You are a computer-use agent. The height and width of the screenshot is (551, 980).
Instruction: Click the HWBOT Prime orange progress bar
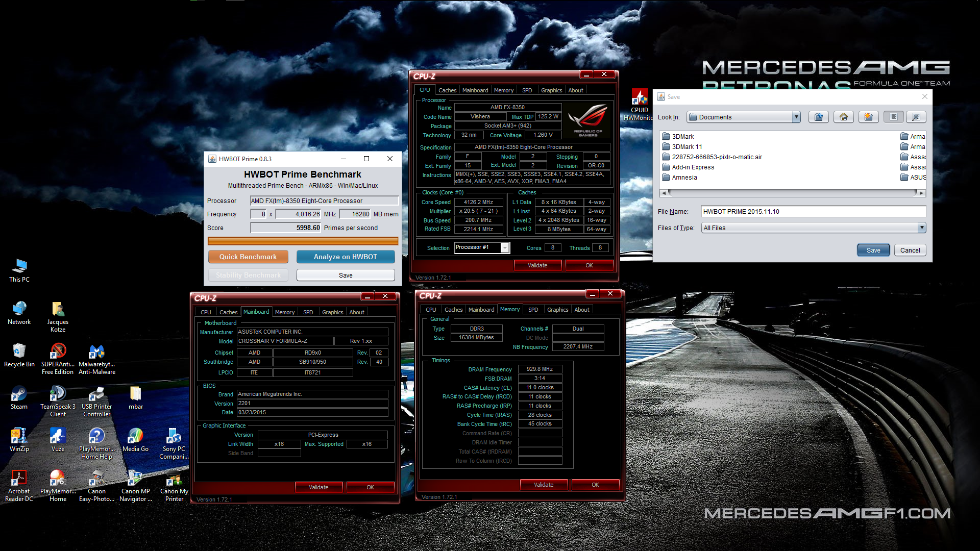click(303, 241)
